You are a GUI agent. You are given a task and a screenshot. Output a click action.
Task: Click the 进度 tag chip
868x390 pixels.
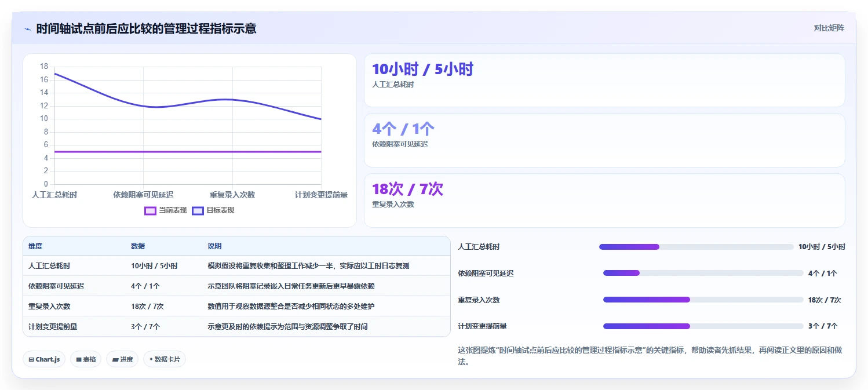point(122,359)
